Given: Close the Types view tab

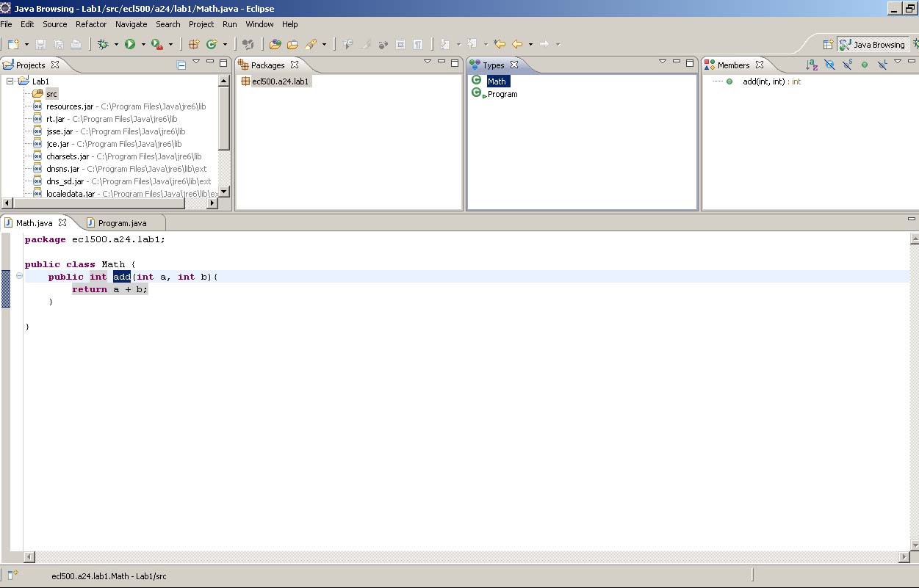Looking at the screenshot, I should coord(514,65).
